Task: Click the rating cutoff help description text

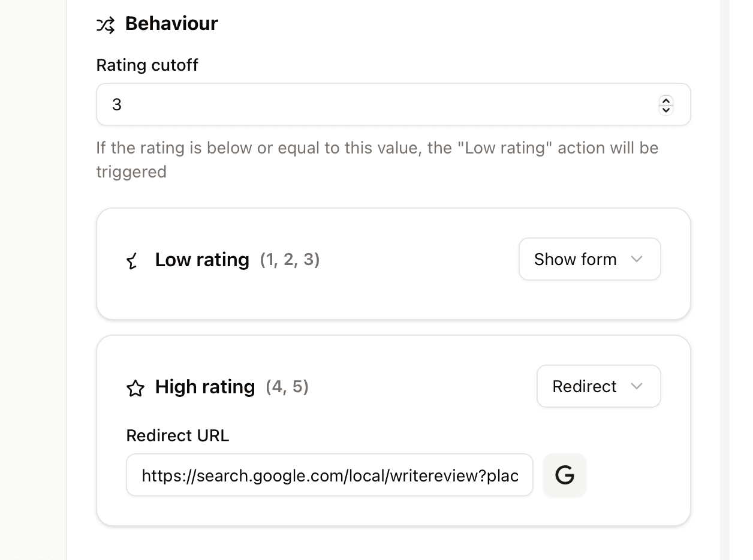Action: tap(378, 159)
